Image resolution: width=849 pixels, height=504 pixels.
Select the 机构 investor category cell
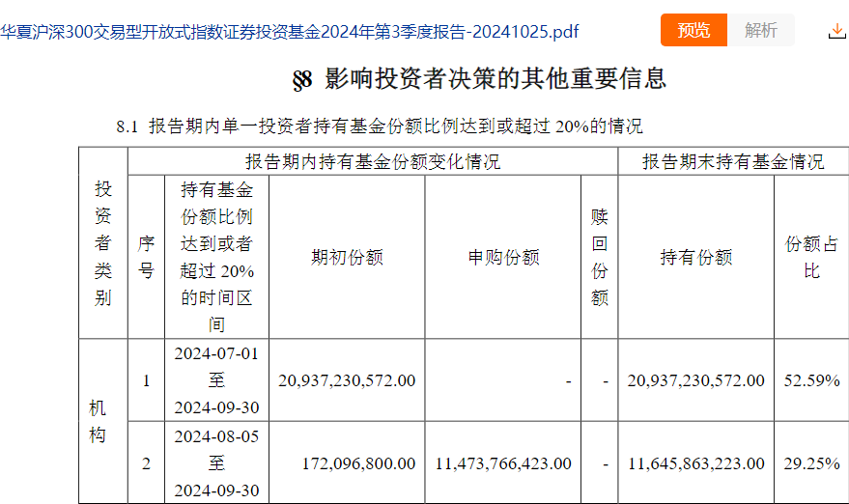(x=98, y=421)
